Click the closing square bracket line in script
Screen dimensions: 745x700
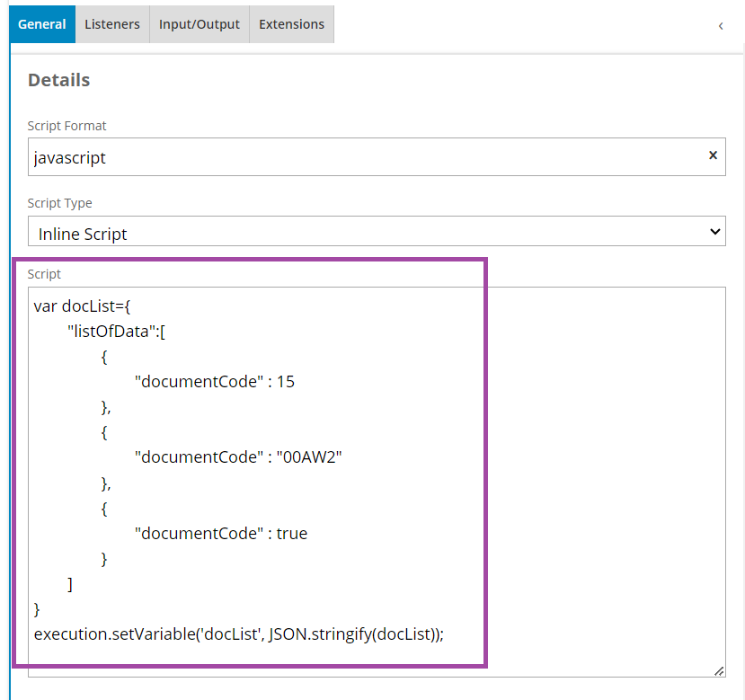point(70,584)
